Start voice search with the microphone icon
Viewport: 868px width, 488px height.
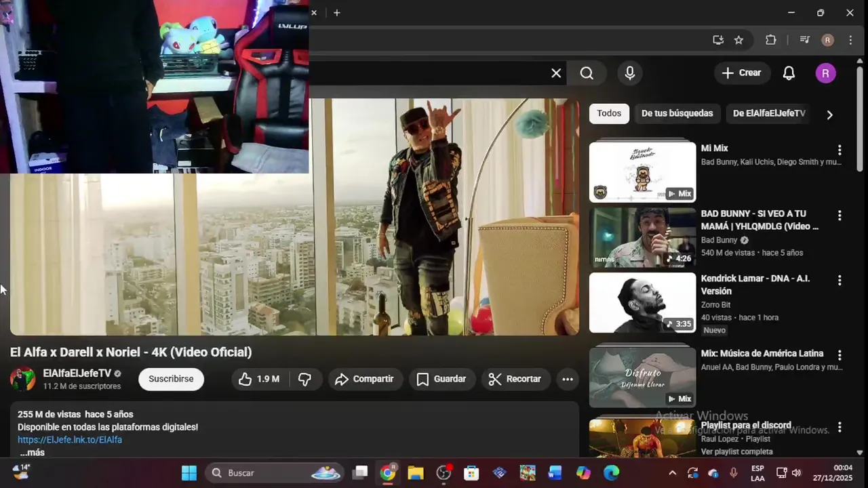point(630,73)
